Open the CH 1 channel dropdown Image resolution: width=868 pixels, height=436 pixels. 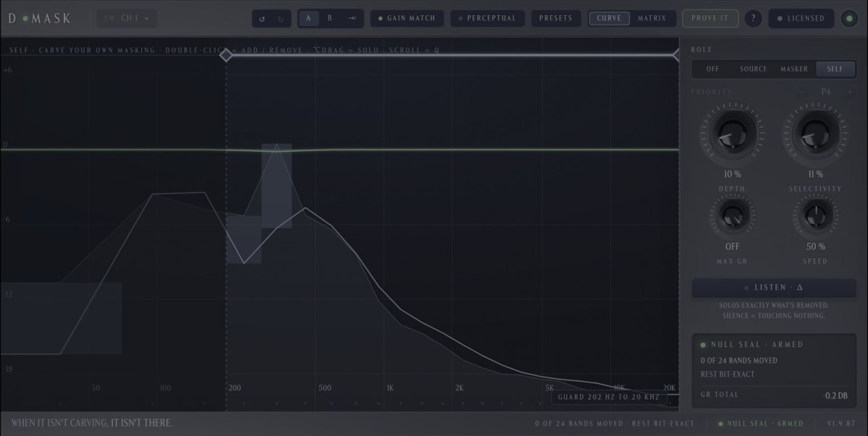(127, 18)
